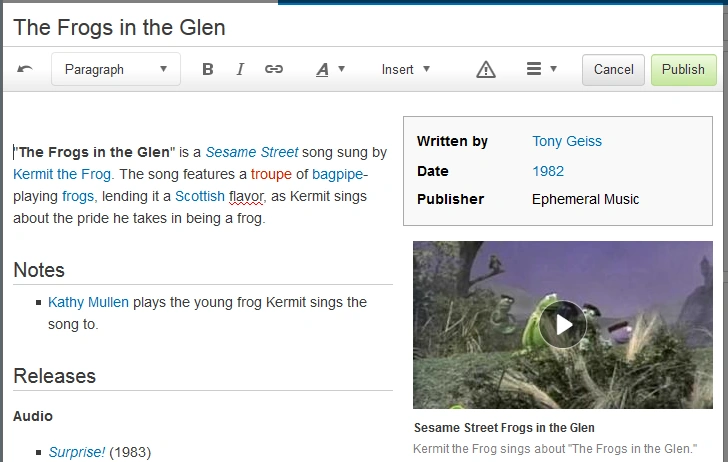Open the Paragraph format dropdown
The width and height of the screenshot is (728, 462).
pos(116,69)
